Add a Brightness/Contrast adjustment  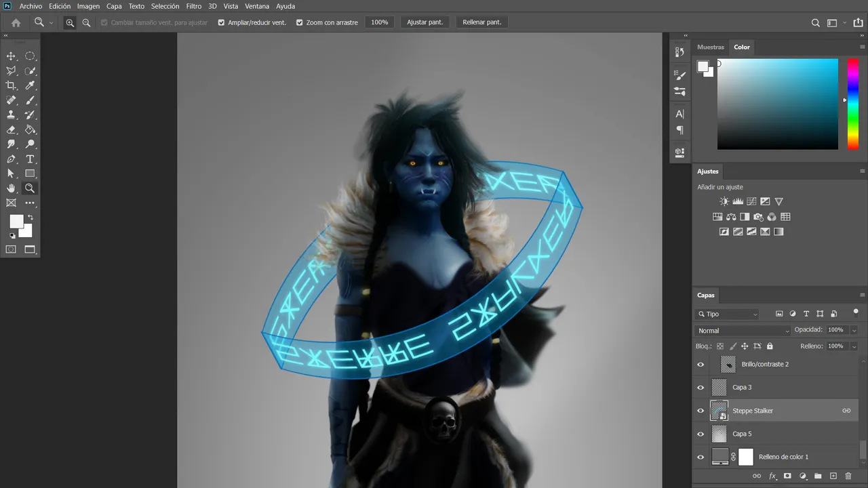click(x=724, y=201)
